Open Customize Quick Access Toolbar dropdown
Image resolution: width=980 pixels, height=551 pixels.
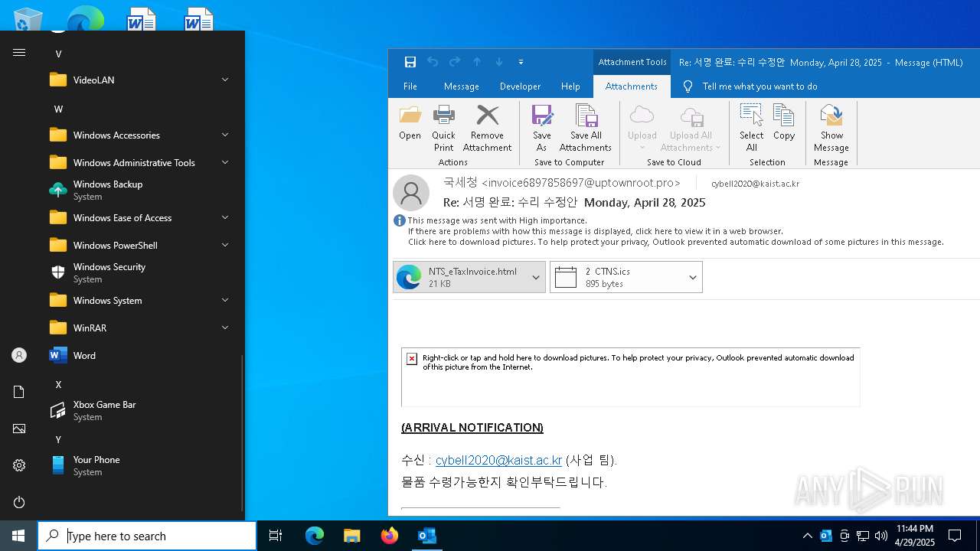pyautogui.click(x=521, y=62)
